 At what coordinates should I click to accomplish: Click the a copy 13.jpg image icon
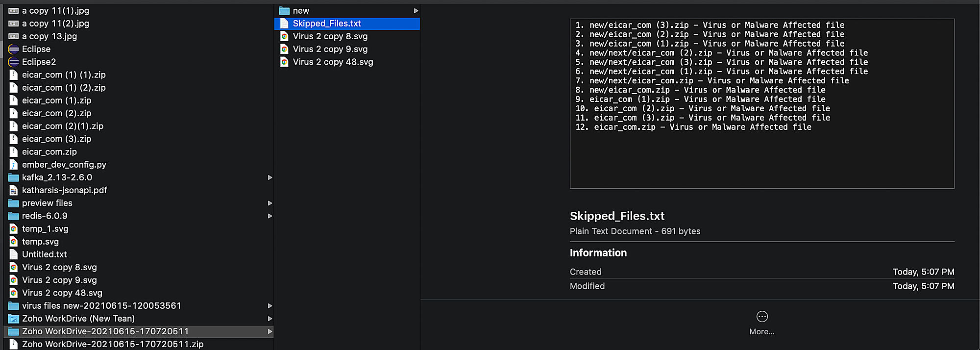pos(14,36)
